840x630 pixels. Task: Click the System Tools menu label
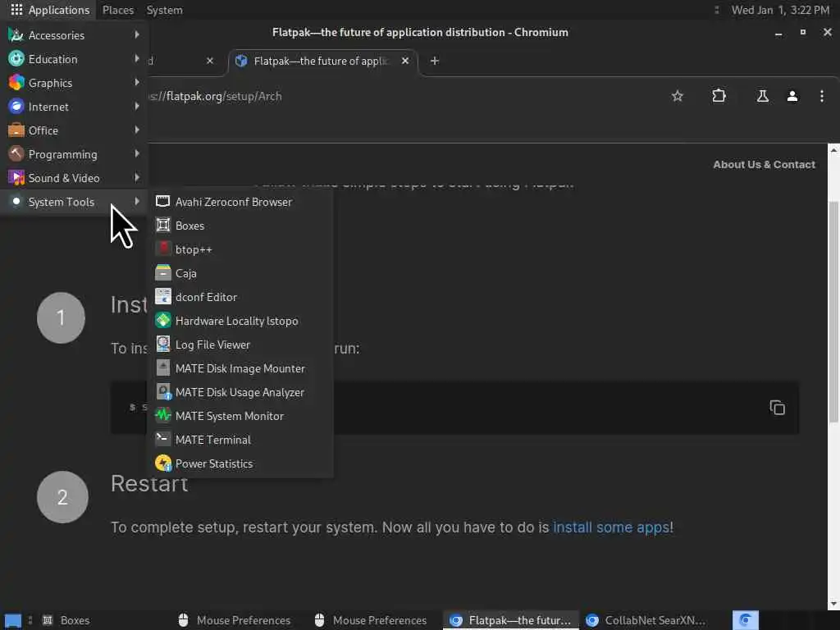[x=61, y=202]
